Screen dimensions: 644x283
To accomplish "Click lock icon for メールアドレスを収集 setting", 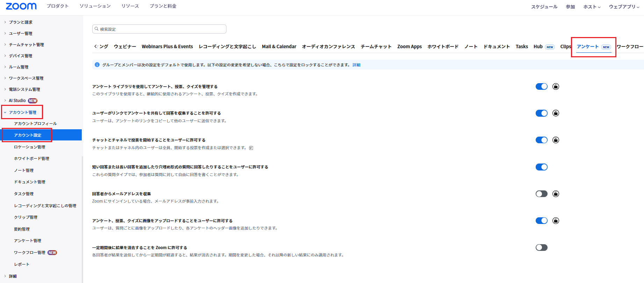I will pyautogui.click(x=556, y=194).
